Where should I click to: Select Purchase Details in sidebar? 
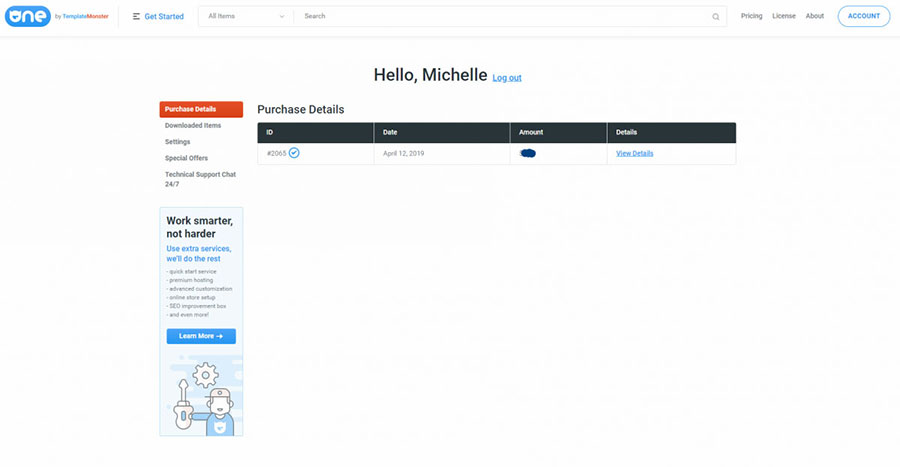pyautogui.click(x=201, y=109)
